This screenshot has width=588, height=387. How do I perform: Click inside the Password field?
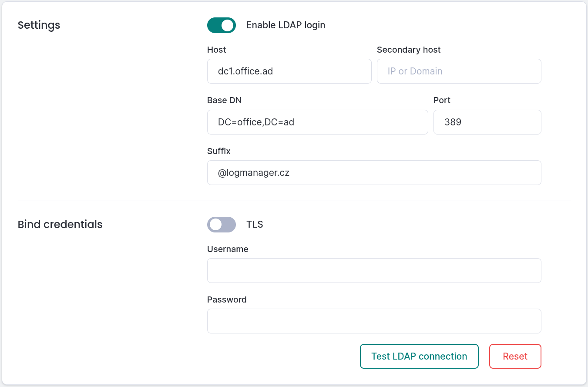(374, 321)
